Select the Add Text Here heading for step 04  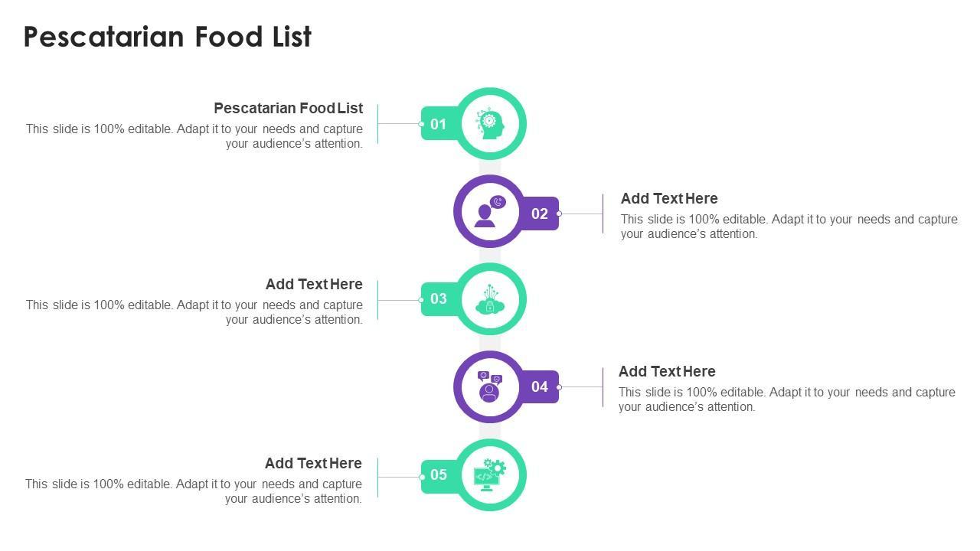(667, 371)
